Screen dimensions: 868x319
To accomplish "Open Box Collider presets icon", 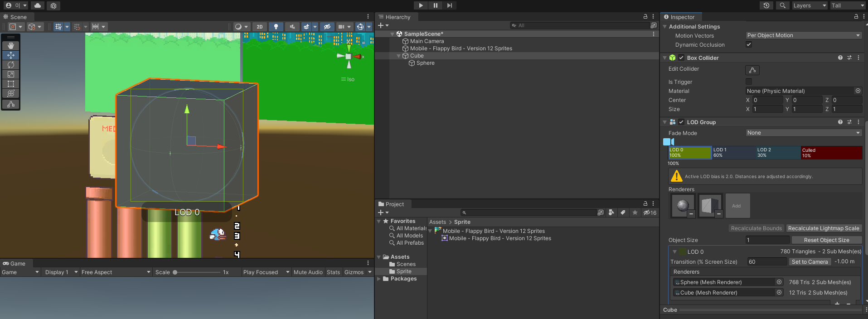I will [x=849, y=58].
